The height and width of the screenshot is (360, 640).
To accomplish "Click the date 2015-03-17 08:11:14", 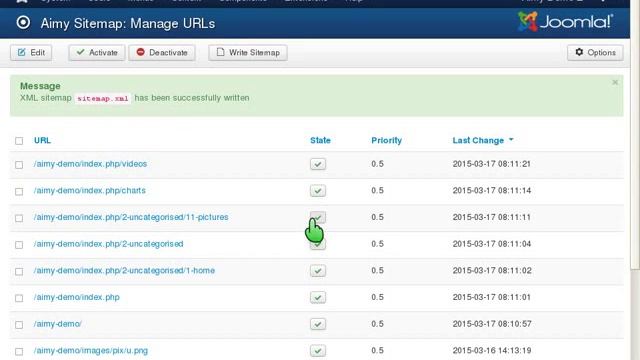I will click(x=491, y=190).
